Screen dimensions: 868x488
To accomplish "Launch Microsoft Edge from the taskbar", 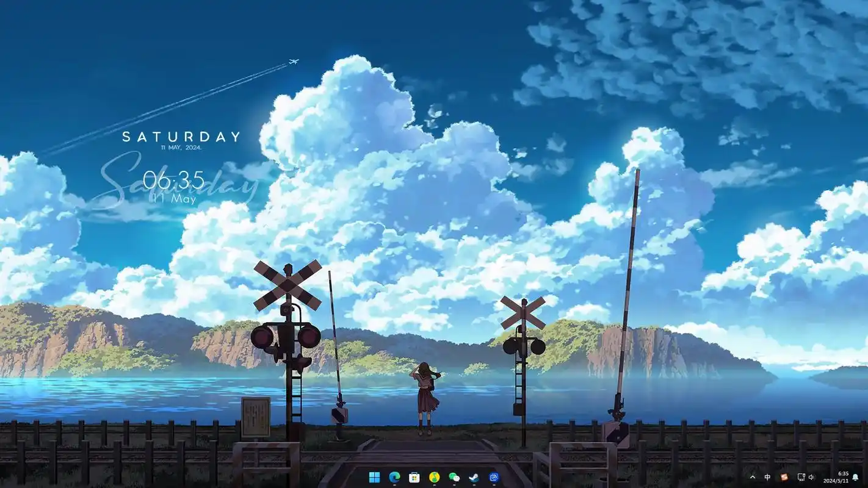I will [x=394, y=477].
